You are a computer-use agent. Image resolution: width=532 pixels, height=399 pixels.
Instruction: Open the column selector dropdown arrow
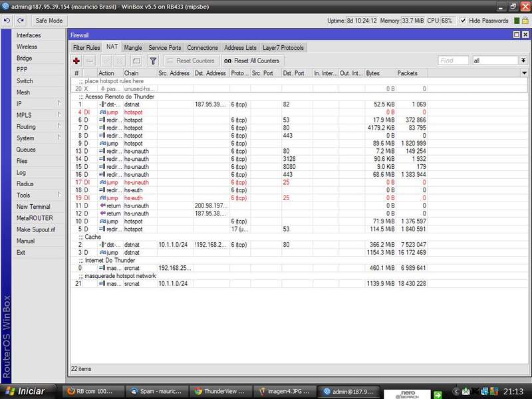[524, 73]
